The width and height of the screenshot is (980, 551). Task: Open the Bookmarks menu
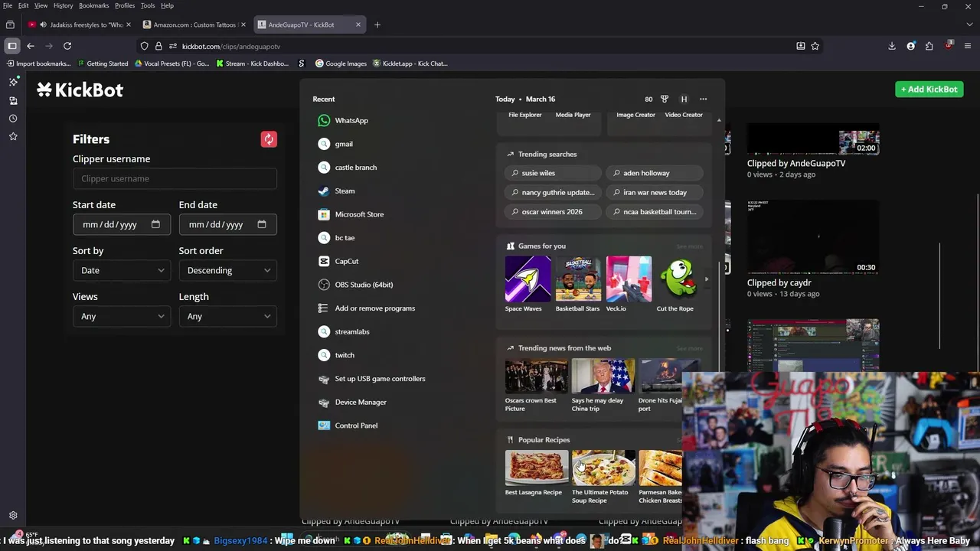click(x=93, y=5)
